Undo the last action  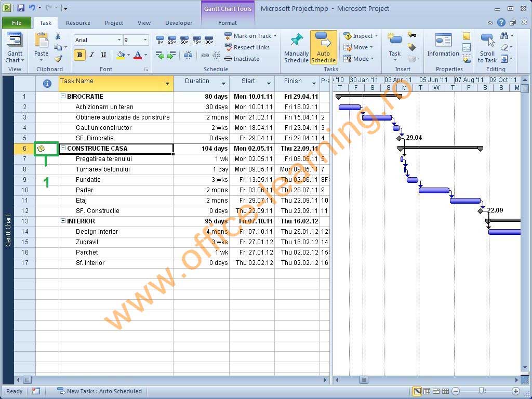[32, 8]
